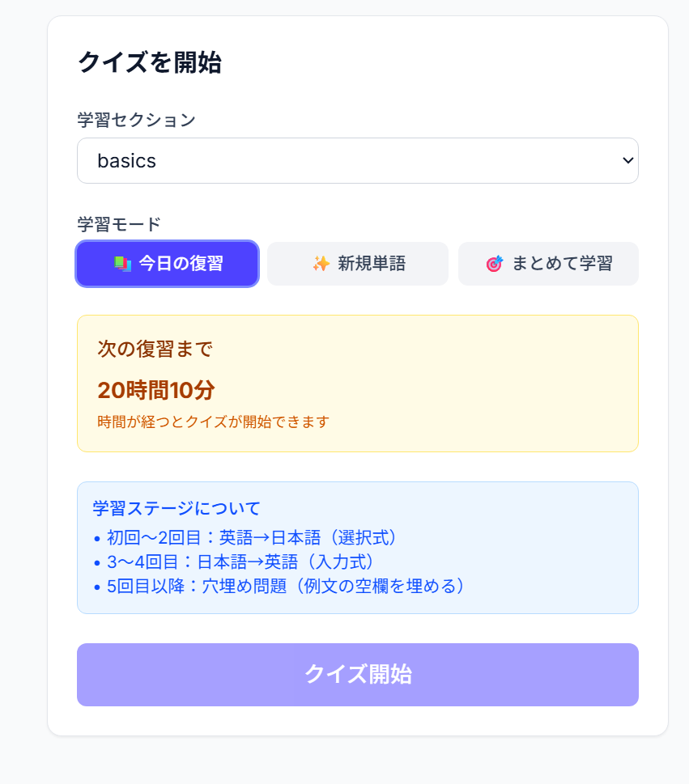Choose the まとめて学習 study mode
The image size is (689, 784).
pos(548,264)
